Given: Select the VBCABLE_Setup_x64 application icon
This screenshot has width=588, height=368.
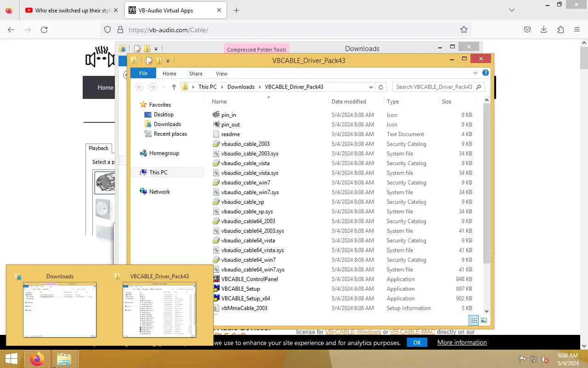Looking at the screenshot, I should coord(216,298).
